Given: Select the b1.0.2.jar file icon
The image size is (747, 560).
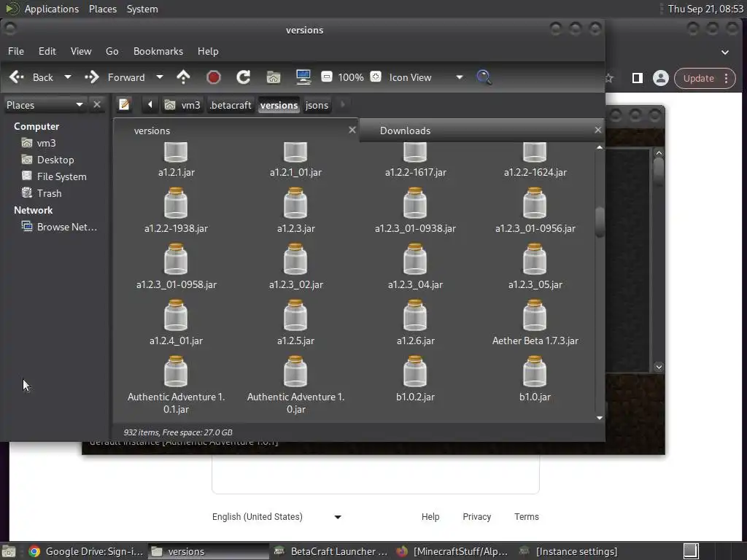Looking at the screenshot, I should [415, 372].
